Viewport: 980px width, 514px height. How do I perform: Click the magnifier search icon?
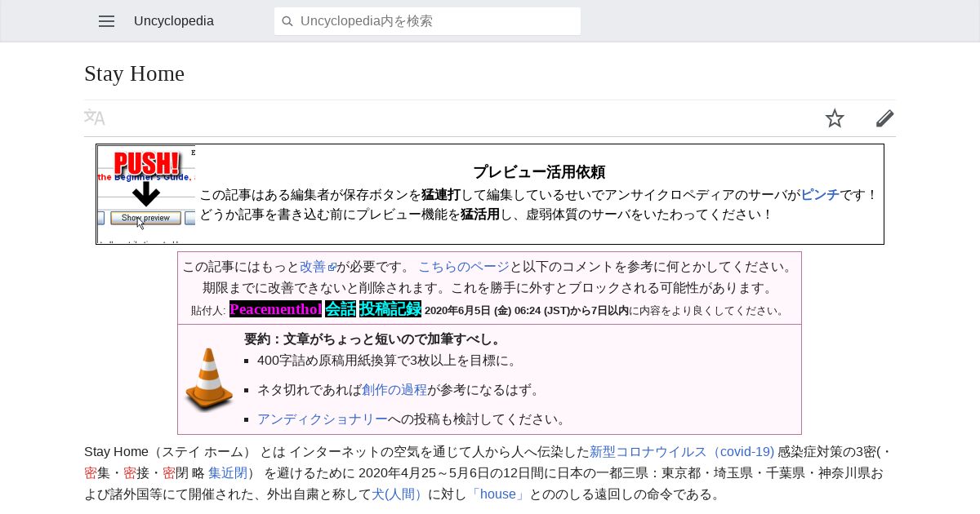(287, 21)
